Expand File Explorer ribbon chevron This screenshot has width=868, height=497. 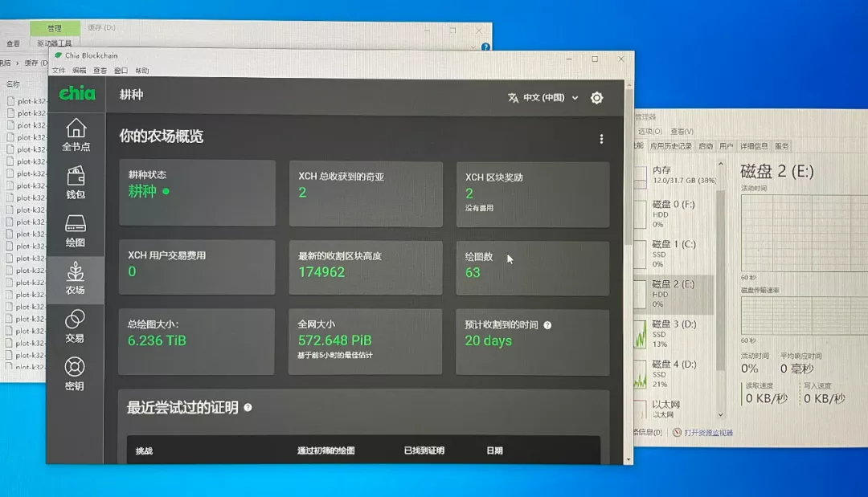pyautogui.click(x=475, y=47)
